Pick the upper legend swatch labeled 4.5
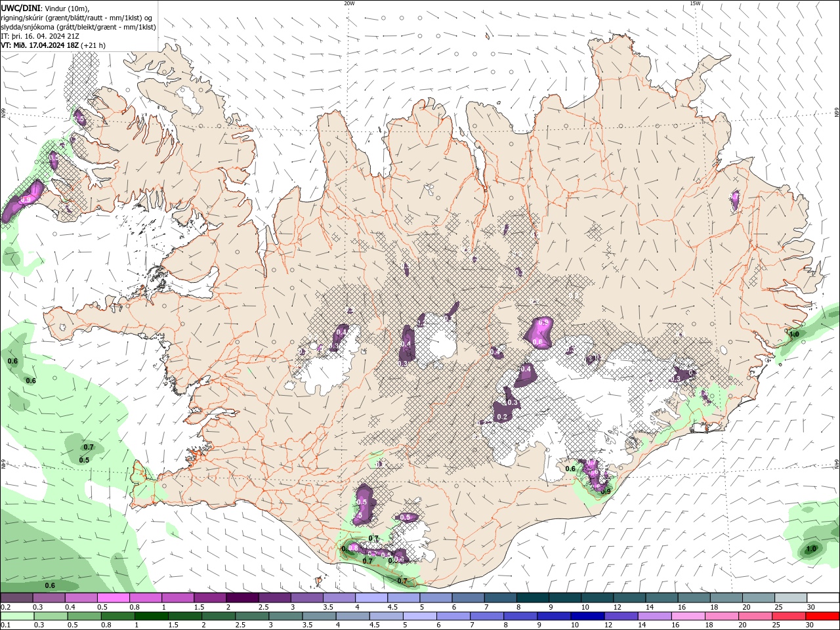Screen dimensions: 840x630 pyautogui.click(x=404, y=598)
